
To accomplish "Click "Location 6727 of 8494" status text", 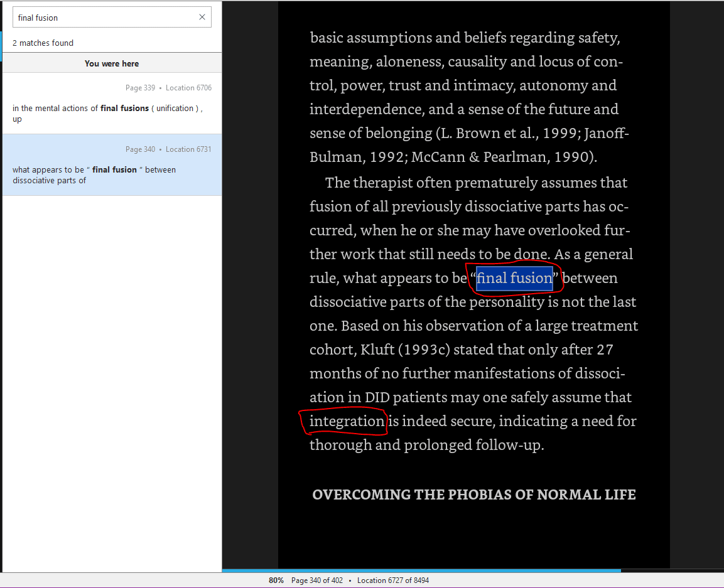I will click(x=392, y=580).
